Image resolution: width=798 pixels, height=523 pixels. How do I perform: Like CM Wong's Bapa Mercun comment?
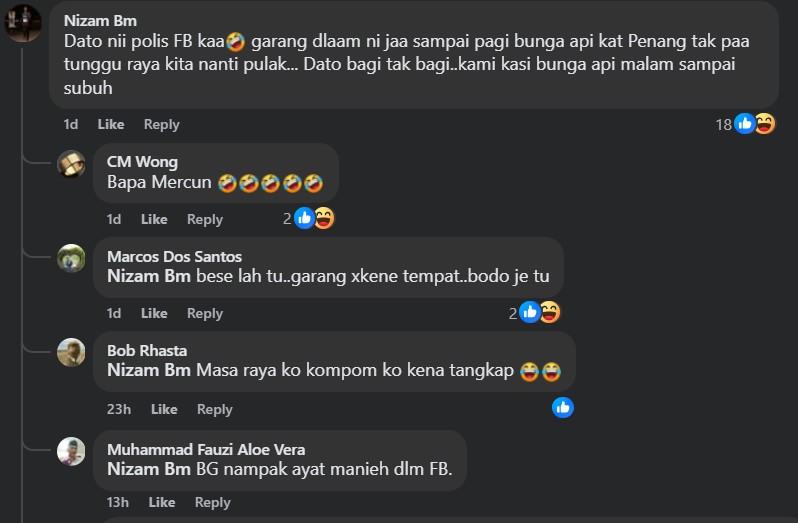coord(154,219)
